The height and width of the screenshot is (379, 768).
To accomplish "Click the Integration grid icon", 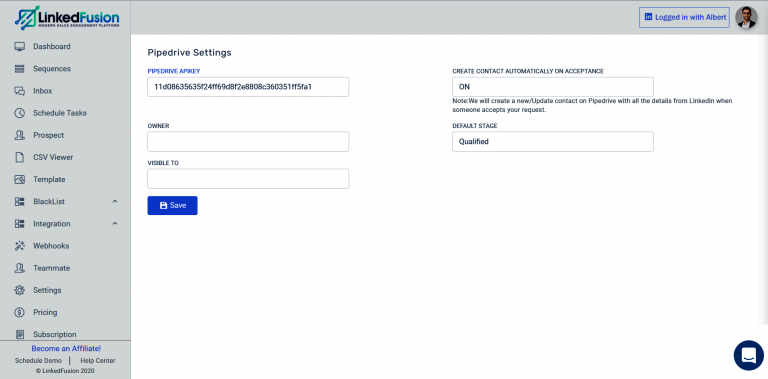I will point(20,224).
